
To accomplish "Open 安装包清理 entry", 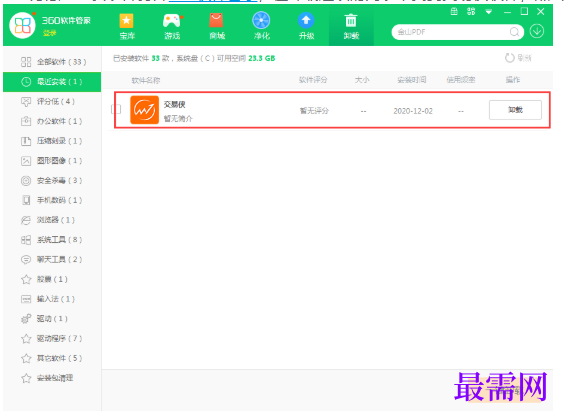I will 52,378.
